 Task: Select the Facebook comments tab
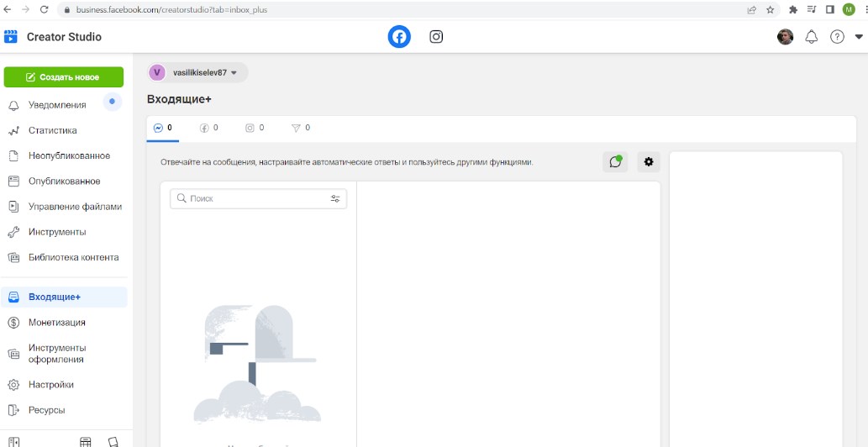[208, 129]
